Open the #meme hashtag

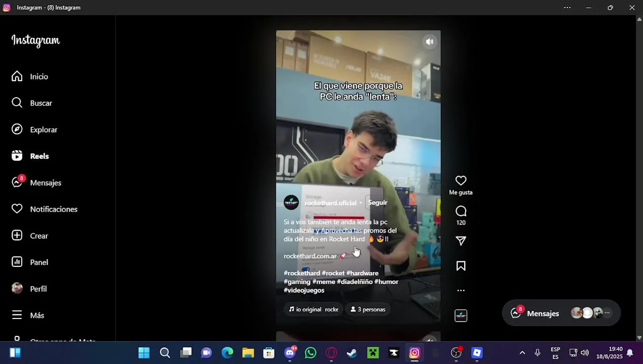point(324,282)
